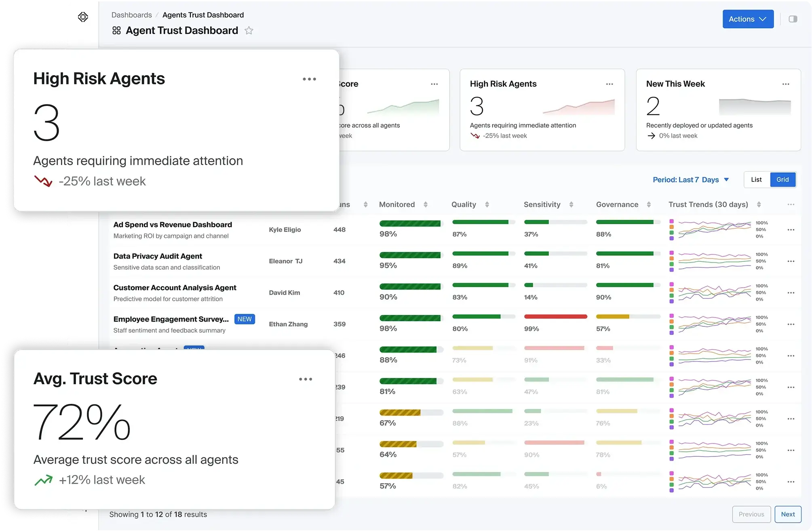This screenshot has height=532, width=812.
Task: Open the Data Privacy Audit Agent row
Action: pos(158,256)
